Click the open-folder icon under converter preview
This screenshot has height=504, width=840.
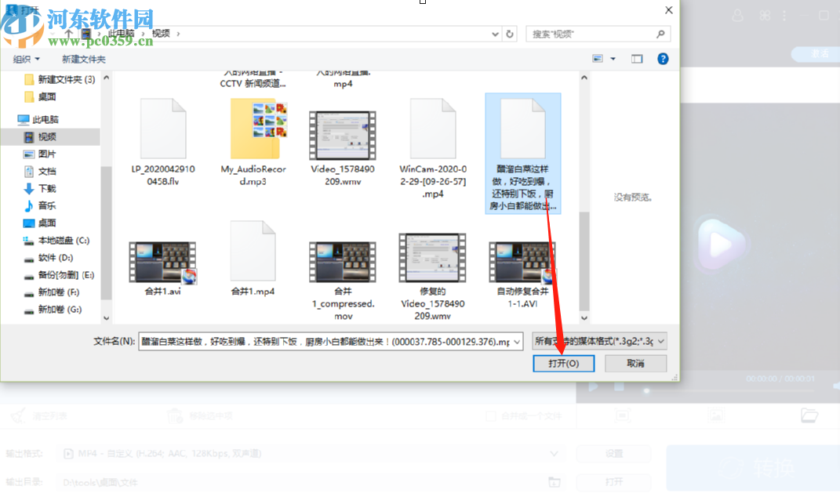[x=809, y=415]
